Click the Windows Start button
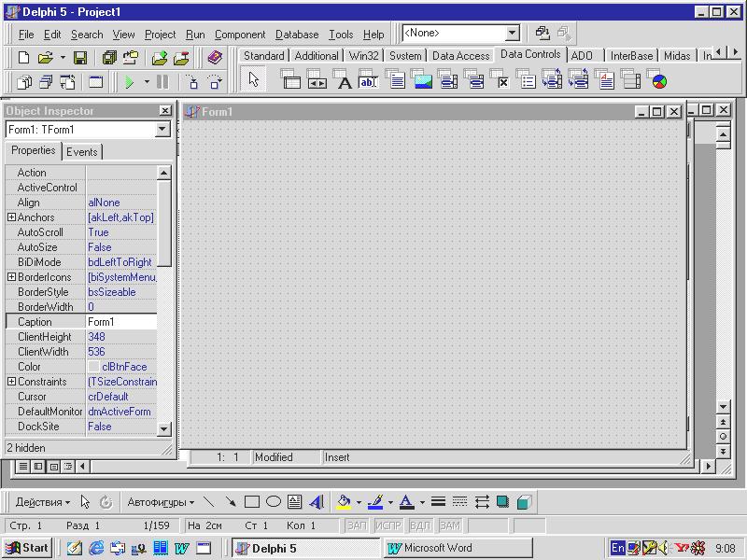Screen dimensions: 747x560 27,548
